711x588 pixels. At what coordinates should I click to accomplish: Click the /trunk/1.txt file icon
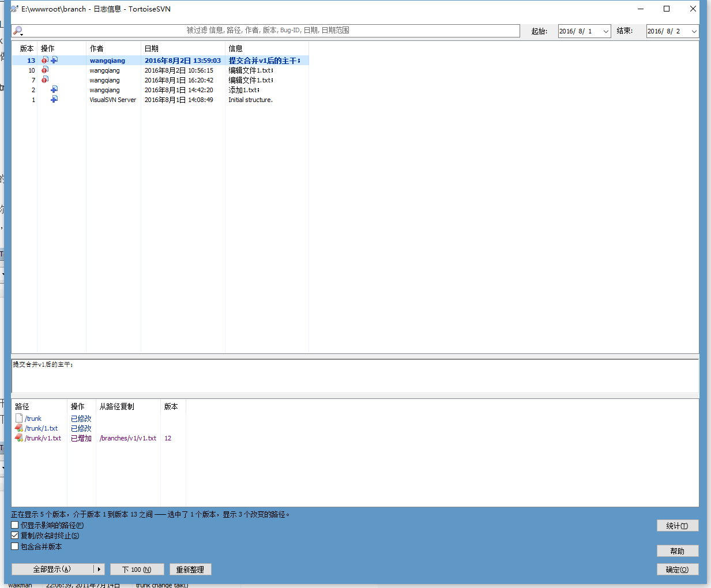pos(19,428)
